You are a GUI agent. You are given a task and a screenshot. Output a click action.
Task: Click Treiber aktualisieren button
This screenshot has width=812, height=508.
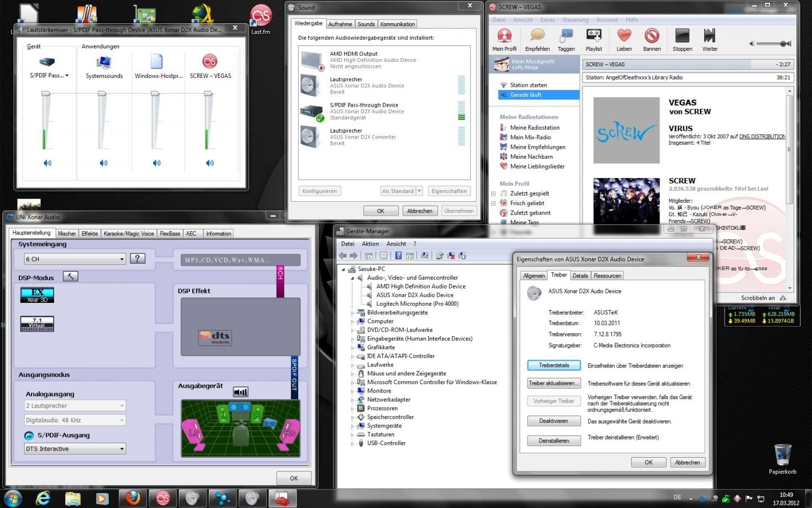tap(553, 383)
